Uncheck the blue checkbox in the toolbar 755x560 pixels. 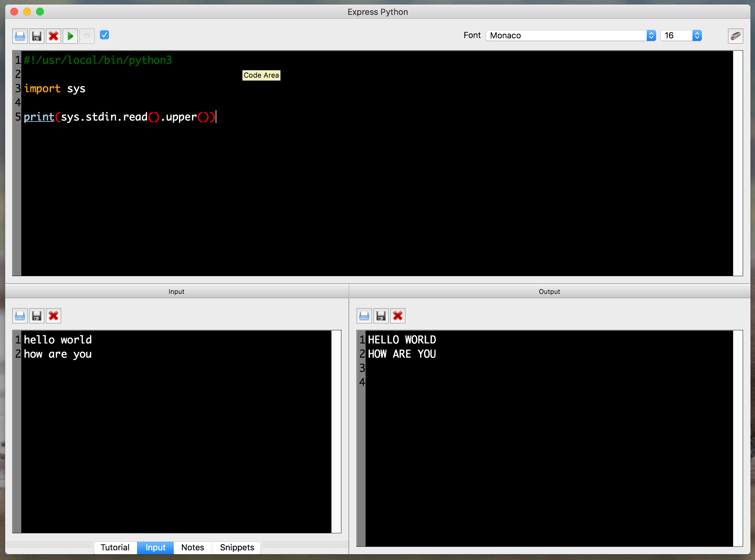pyautogui.click(x=104, y=35)
